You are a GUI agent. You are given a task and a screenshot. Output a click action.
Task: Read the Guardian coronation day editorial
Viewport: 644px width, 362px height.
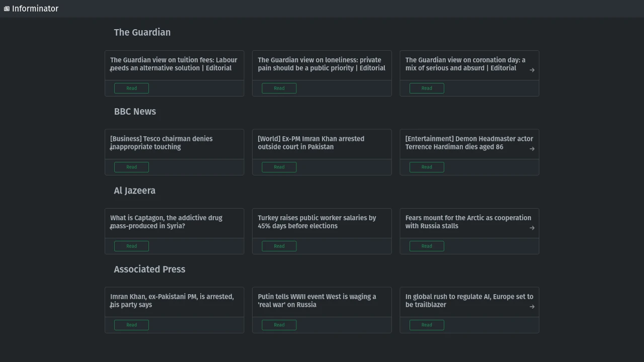point(427,88)
